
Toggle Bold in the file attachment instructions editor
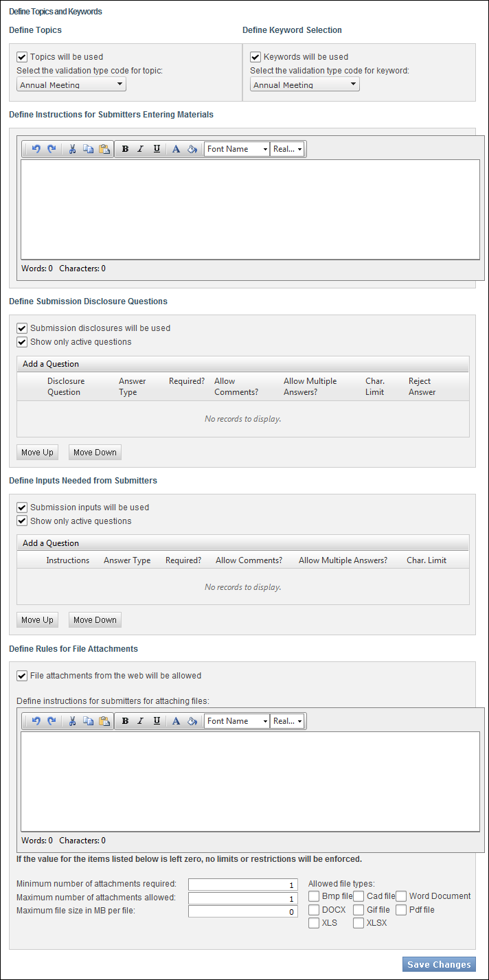(125, 721)
